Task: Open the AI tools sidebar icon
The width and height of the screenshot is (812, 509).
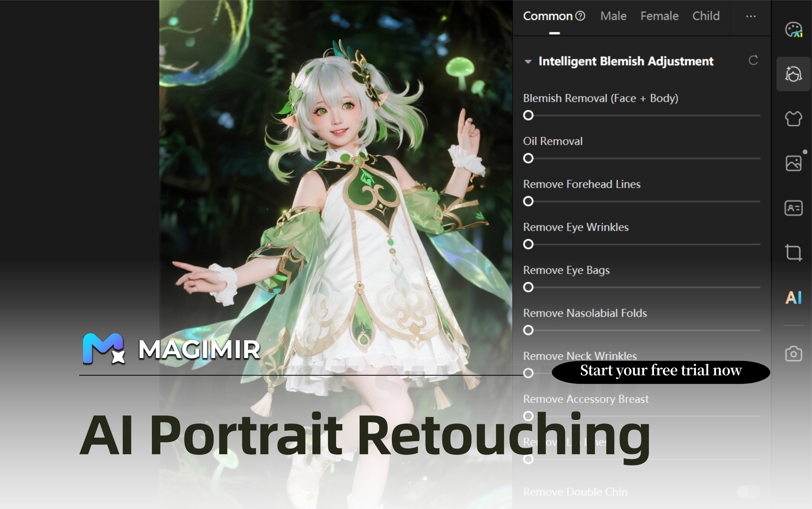Action: (x=794, y=298)
